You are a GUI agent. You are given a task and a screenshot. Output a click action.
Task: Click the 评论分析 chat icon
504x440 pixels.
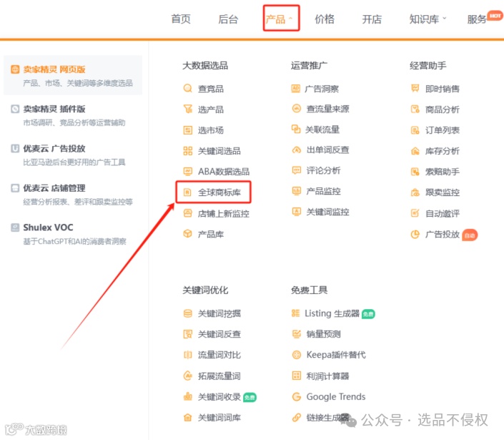[297, 170]
